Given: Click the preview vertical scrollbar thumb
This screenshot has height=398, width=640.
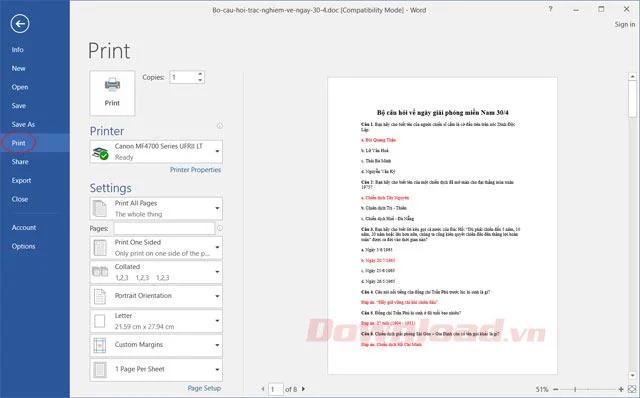Looking at the screenshot, I should point(632,100).
